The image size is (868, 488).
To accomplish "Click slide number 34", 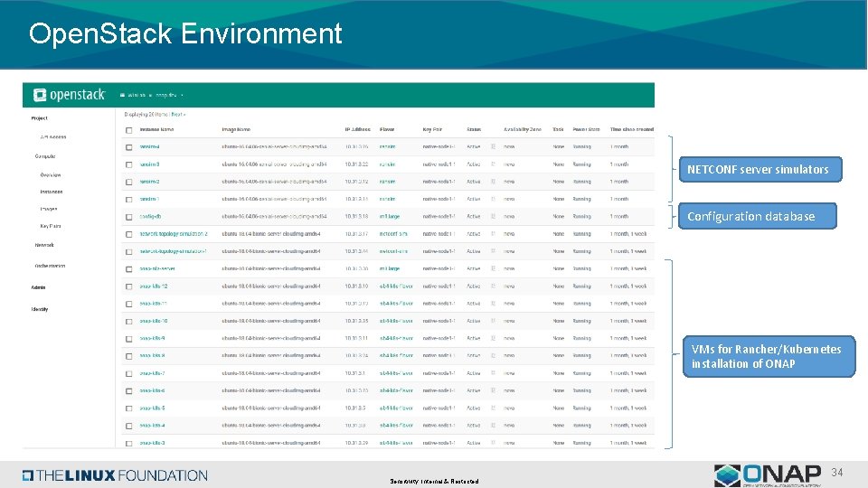I will point(837,473).
